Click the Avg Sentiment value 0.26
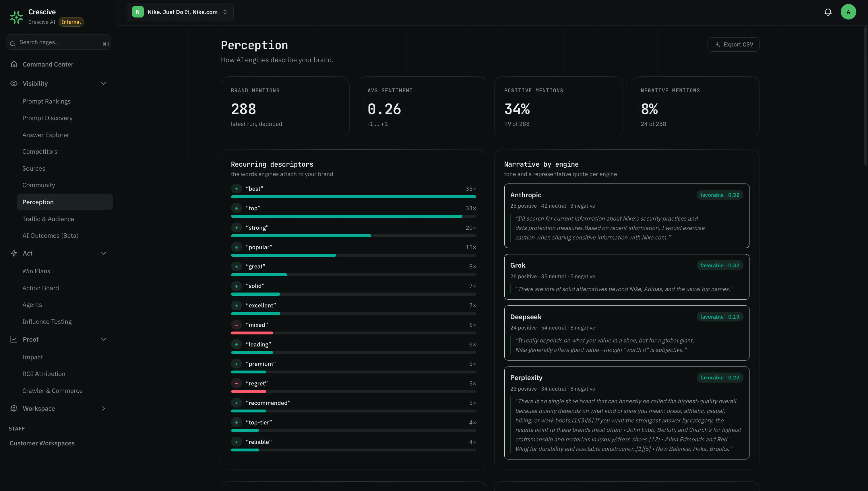 coord(384,109)
